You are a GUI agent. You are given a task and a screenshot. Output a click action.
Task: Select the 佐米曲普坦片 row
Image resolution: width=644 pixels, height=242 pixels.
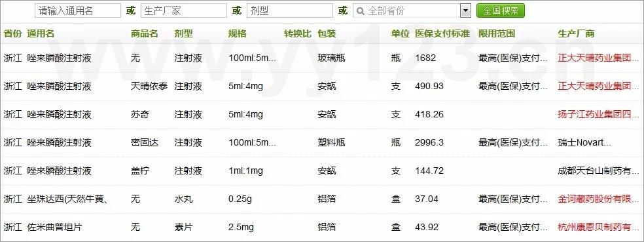pyautogui.click(x=322, y=227)
